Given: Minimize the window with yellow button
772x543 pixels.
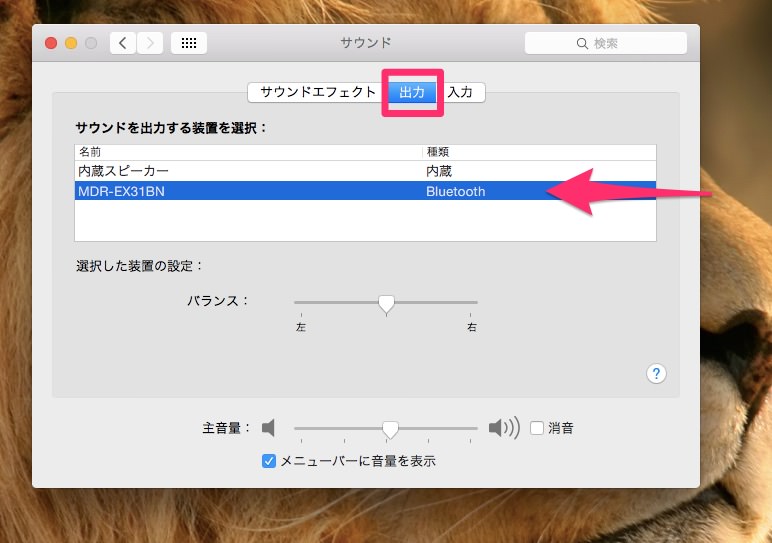Looking at the screenshot, I should click(71, 43).
